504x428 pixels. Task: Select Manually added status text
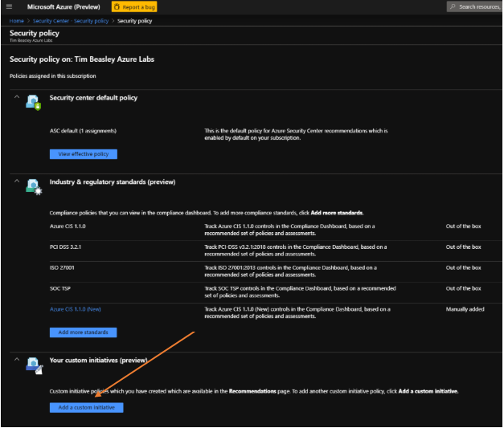tap(465, 309)
